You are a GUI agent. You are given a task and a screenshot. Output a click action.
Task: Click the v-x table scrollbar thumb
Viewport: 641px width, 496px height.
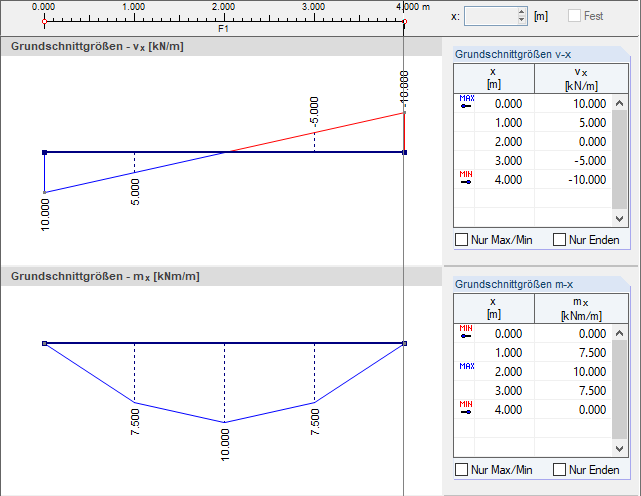pos(619,159)
